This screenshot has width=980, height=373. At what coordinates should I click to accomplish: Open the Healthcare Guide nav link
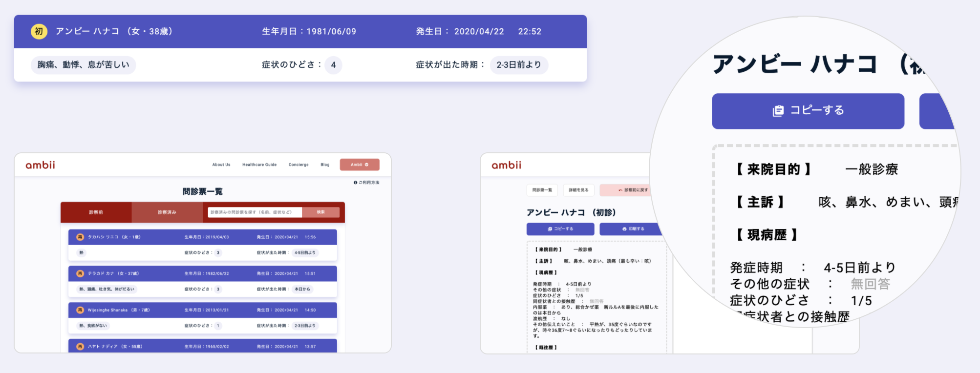point(259,165)
